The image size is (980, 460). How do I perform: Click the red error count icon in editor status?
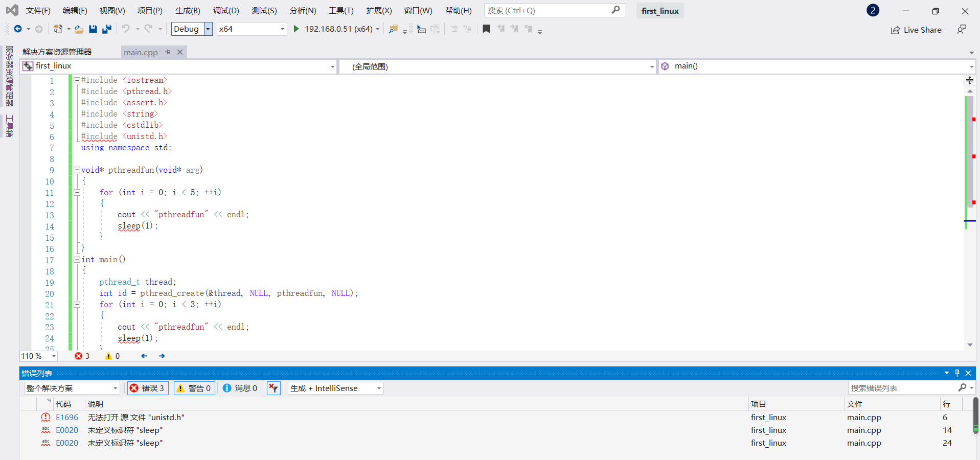(x=78, y=356)
